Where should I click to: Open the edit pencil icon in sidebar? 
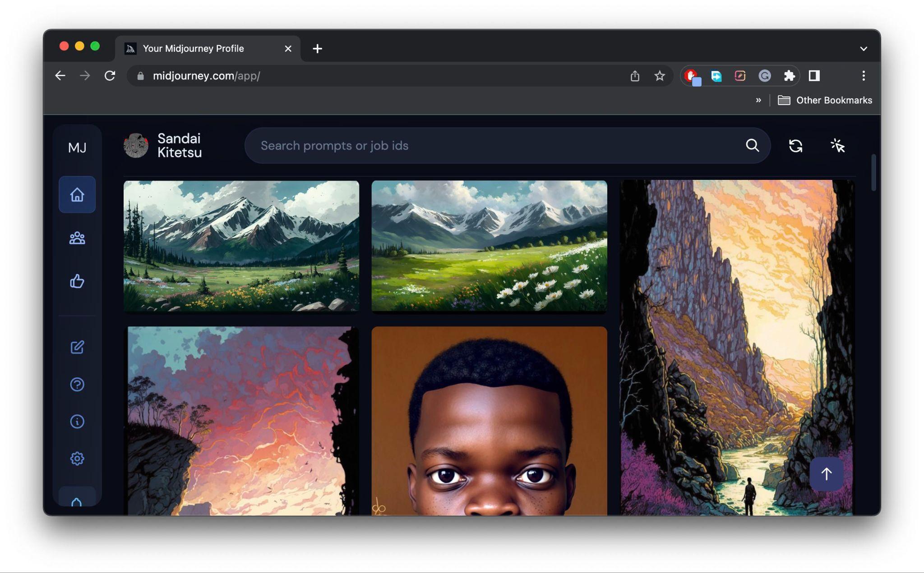pyautogui.click(x=77, y=347)
